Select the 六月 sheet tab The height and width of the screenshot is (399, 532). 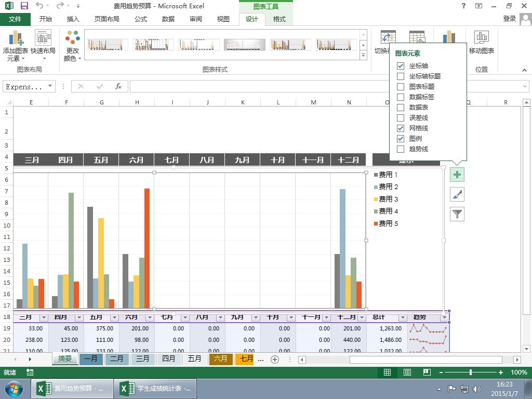220,358
